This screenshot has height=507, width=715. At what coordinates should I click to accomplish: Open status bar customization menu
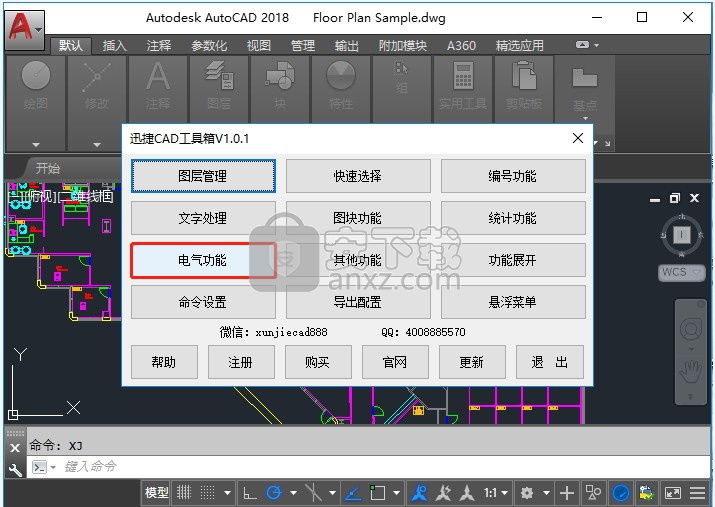698,493
